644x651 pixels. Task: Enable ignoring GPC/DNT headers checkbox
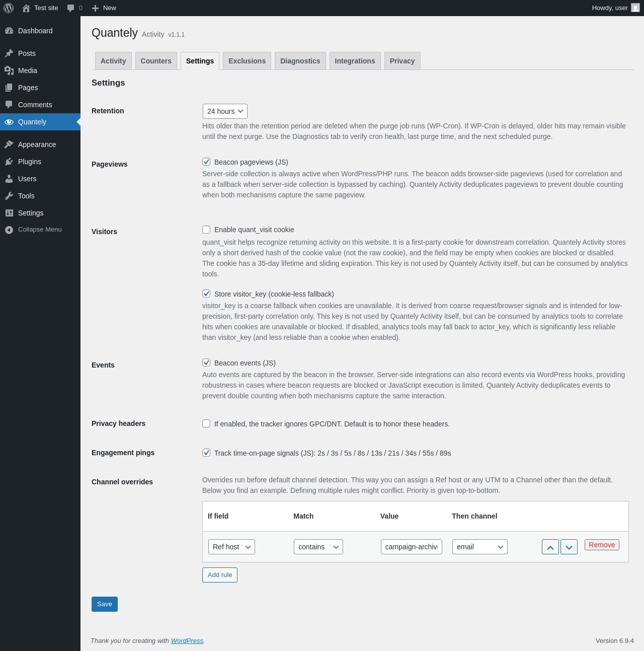[x=206, y=423]
